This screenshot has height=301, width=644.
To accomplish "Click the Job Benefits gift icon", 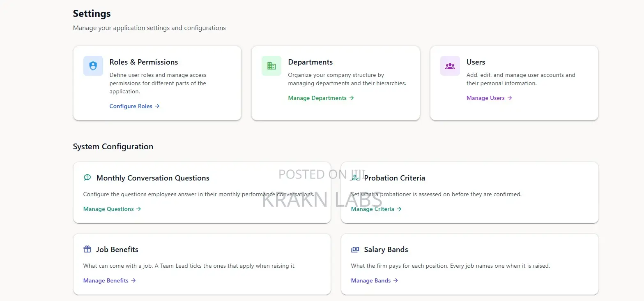I will [87, 249].
